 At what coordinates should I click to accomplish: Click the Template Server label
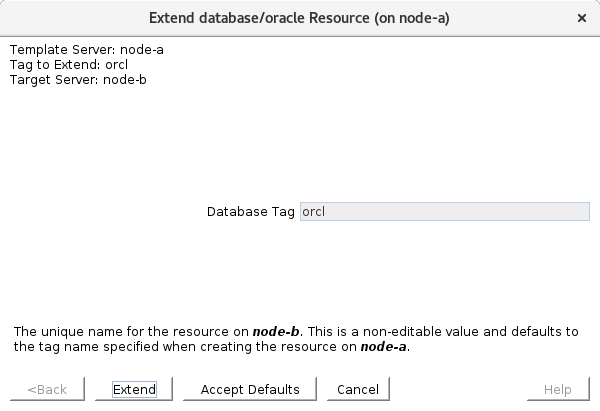tap(61, 49)
